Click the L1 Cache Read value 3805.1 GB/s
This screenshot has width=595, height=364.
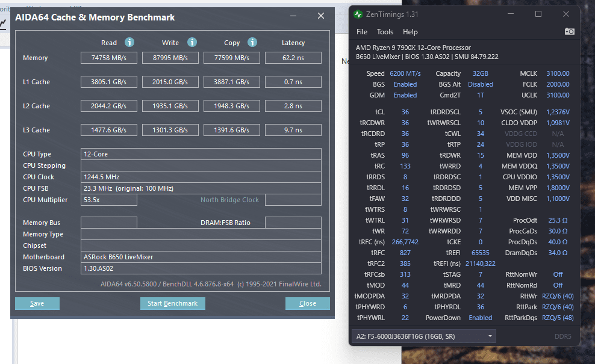(109, 82)
